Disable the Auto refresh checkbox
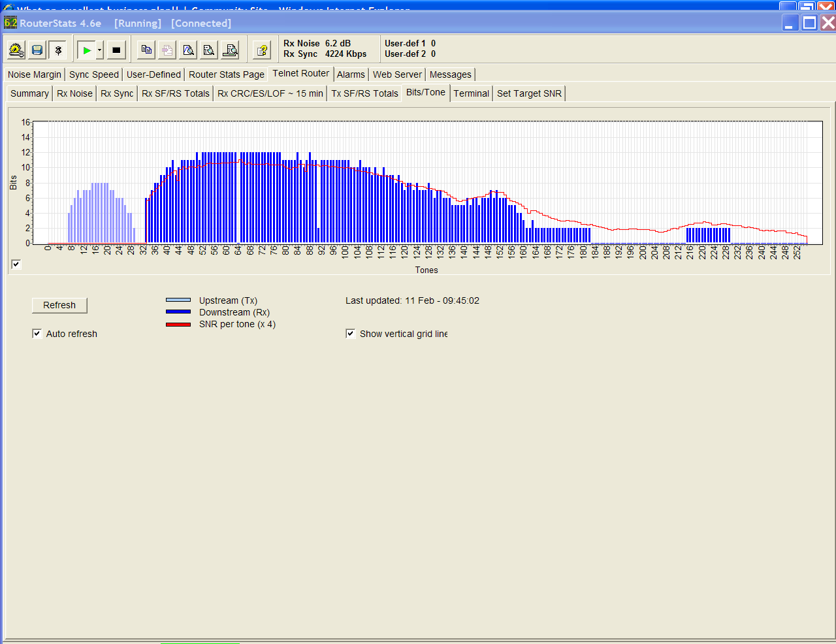 (37, 334)
